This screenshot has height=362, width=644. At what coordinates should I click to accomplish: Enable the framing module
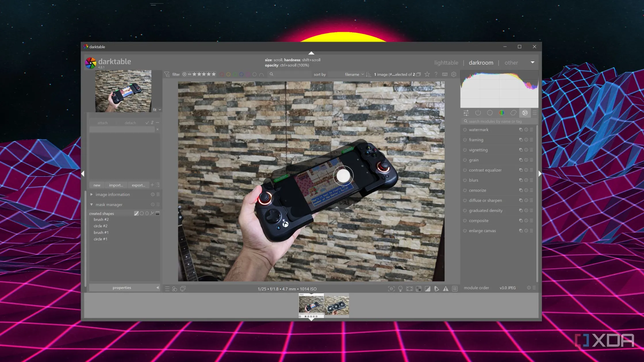465,140
